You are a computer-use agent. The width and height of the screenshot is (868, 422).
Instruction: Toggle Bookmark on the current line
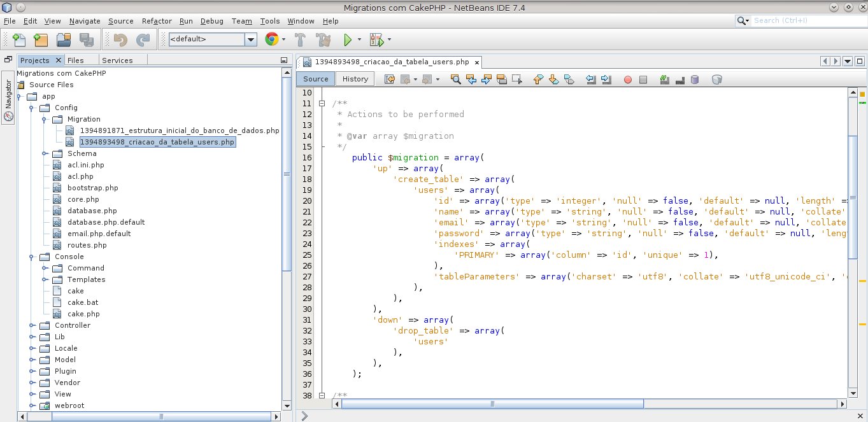[x=569, y=80]
